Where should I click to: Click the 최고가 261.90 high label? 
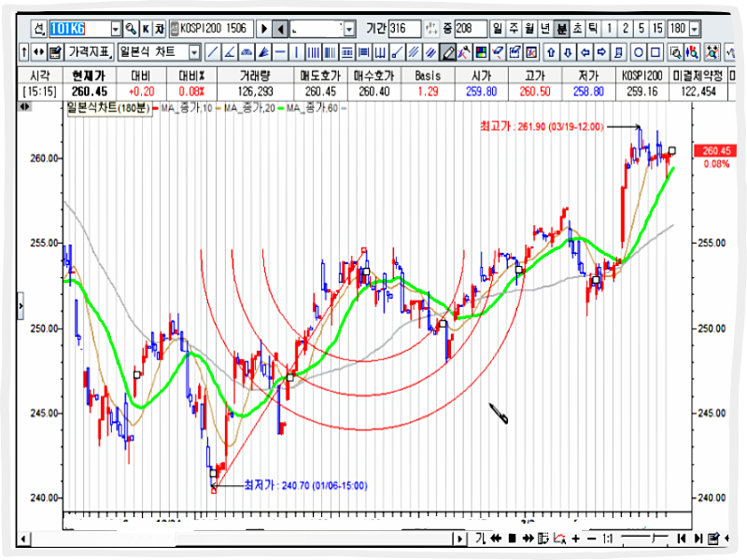(x=543, y=127)
